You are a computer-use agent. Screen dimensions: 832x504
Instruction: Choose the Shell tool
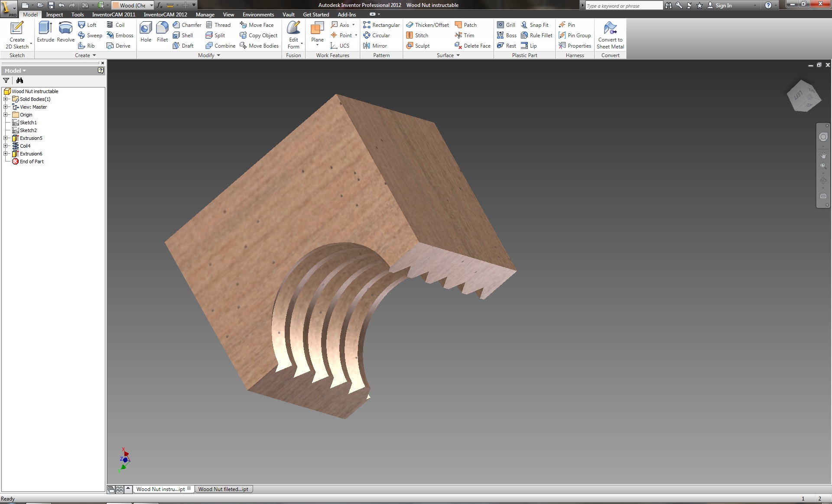point(183,35)
